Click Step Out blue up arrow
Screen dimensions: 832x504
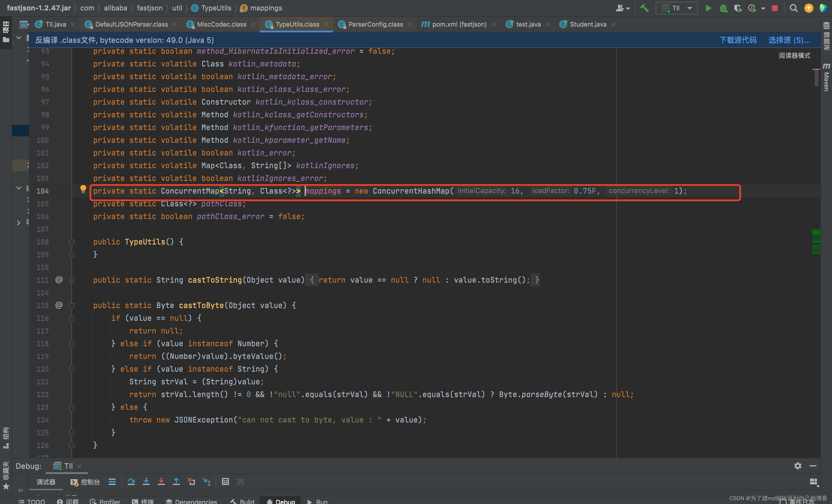[x=176, y=481]
